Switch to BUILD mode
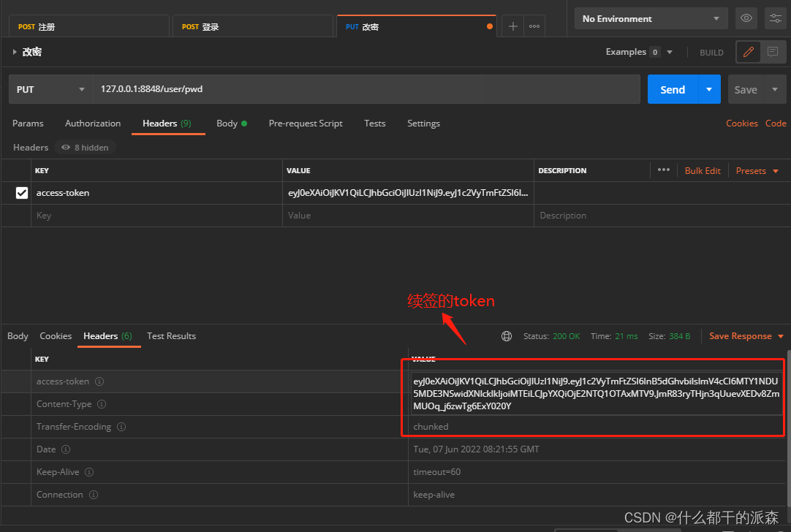Image resolution: width=791 pixels, height=532 pixels. pyautogui.click(x=711, y=53)
